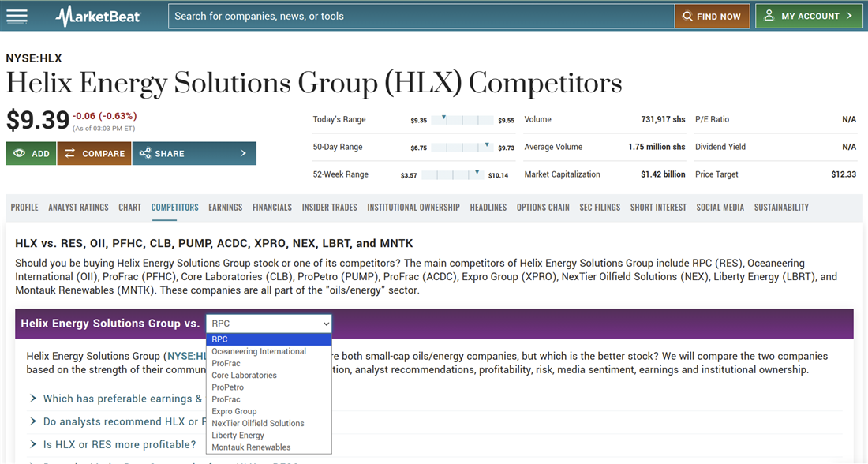Switch to the Analyst Ratings tab

point(78,208)
